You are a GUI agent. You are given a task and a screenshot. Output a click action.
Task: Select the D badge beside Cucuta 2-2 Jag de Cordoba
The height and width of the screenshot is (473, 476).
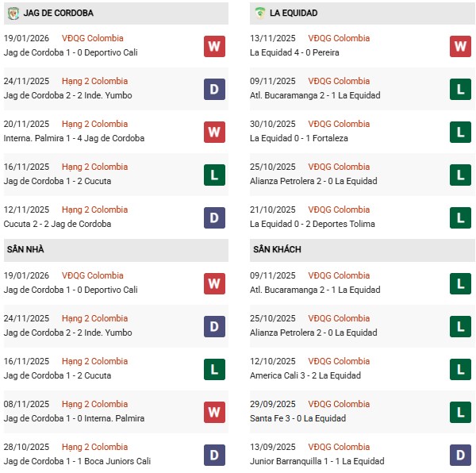(214, 217)
